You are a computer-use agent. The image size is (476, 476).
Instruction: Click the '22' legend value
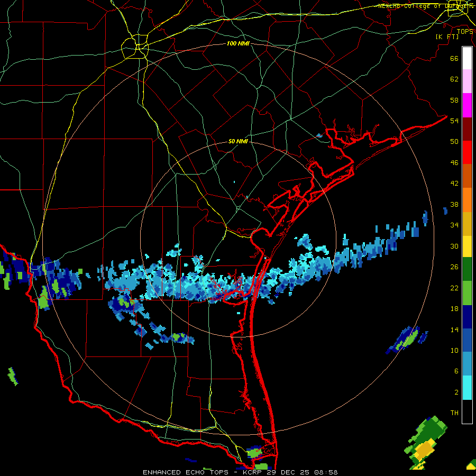[454, 288]
